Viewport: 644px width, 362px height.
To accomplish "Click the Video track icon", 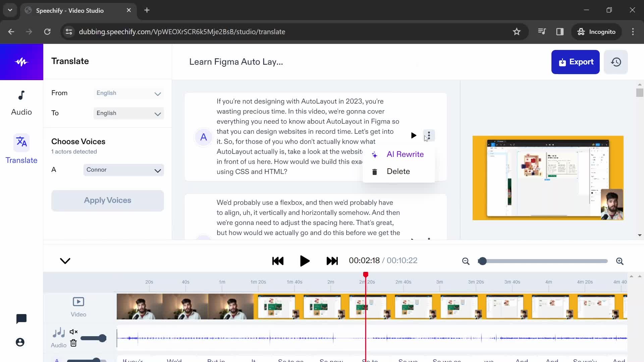I will tap(78, 302).
